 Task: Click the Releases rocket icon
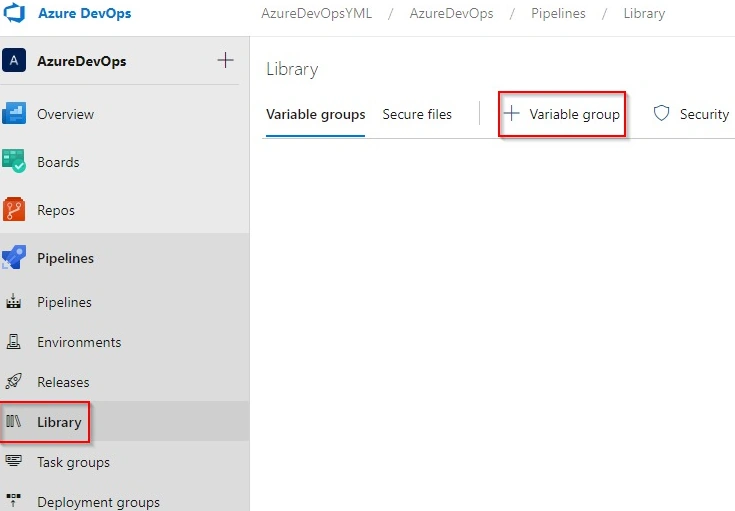point(14,381)
